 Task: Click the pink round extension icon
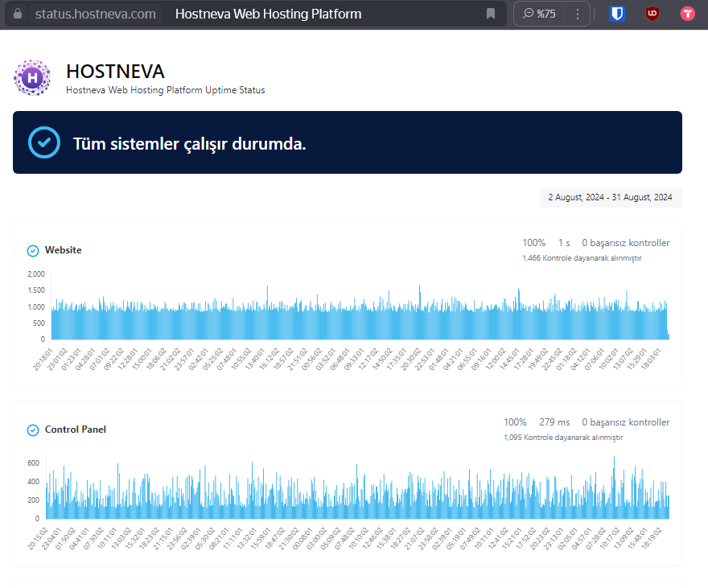[687, 14]
